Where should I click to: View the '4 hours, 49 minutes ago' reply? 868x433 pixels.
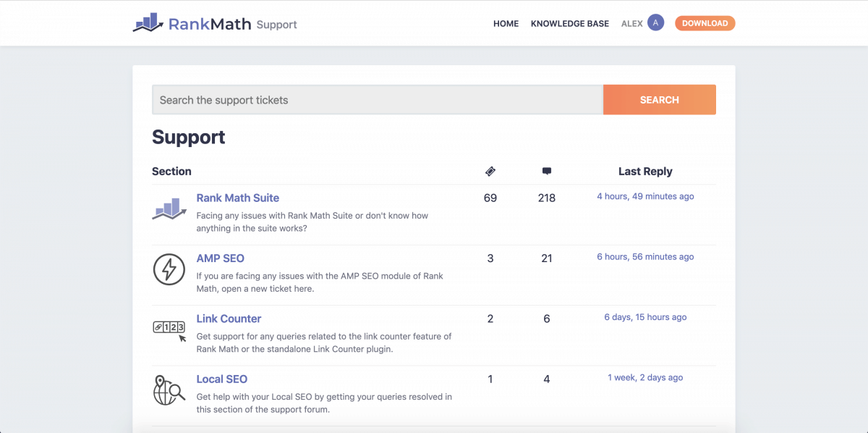coord(645,196)
